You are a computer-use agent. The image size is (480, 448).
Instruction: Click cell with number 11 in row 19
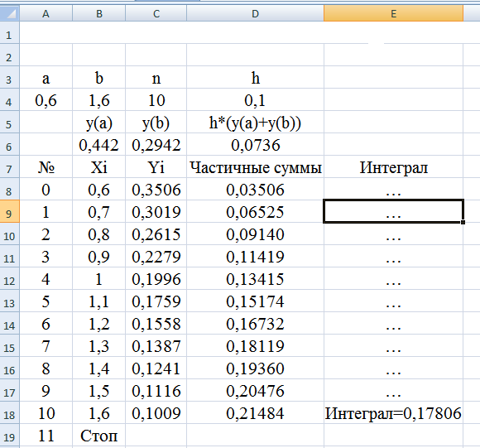[x=46, y=435]
